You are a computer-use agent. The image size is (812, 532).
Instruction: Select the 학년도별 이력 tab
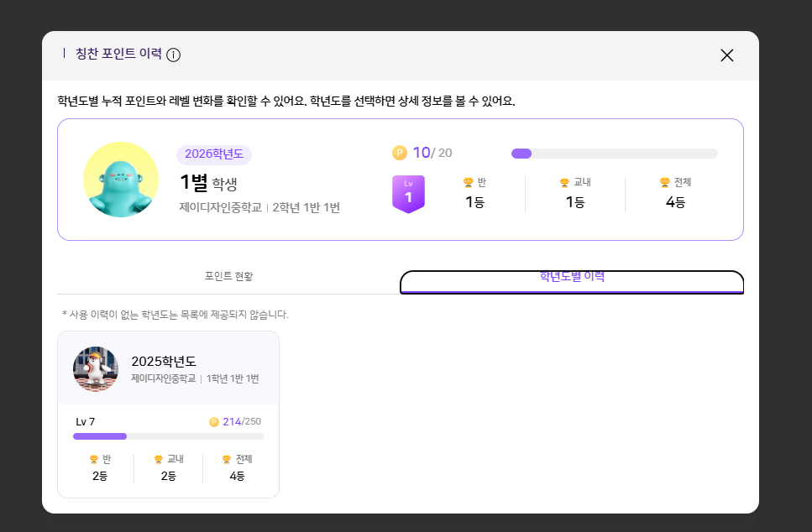click(572, 278)
